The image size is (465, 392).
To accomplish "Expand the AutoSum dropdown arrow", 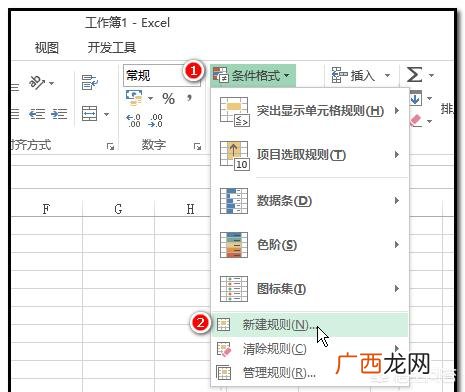I will 431,75.
